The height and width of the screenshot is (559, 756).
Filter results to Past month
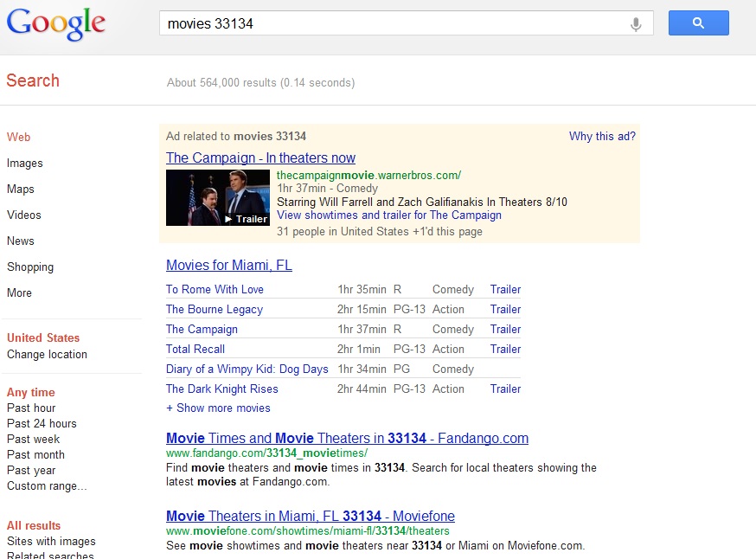pyautogui.click(x=35, y=455)
